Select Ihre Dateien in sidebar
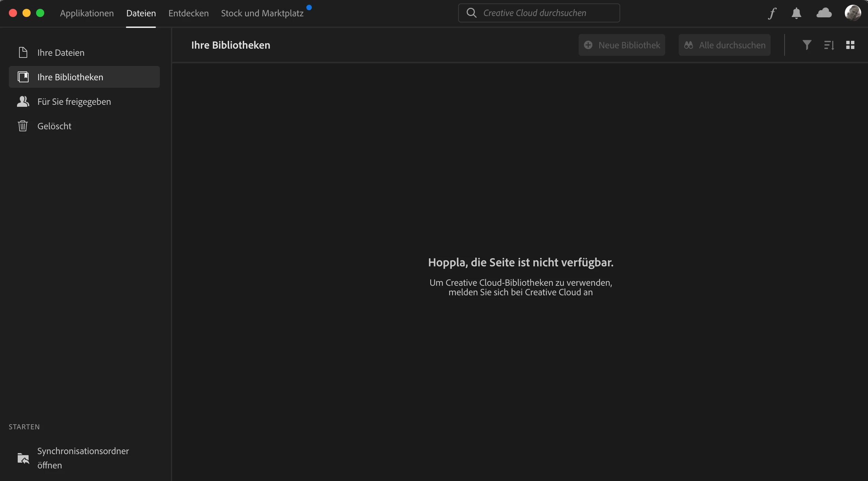868x481 pixels. pyautogui.click(x=61, y=53)
